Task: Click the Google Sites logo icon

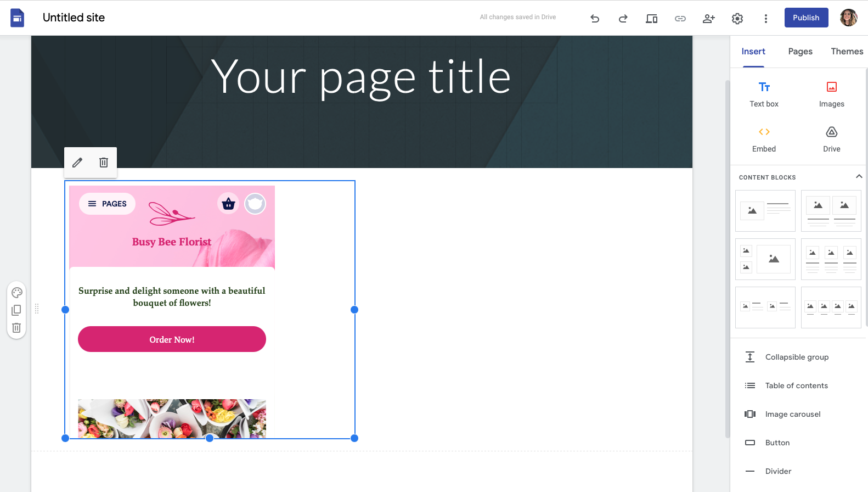Action: click(17, 18)
